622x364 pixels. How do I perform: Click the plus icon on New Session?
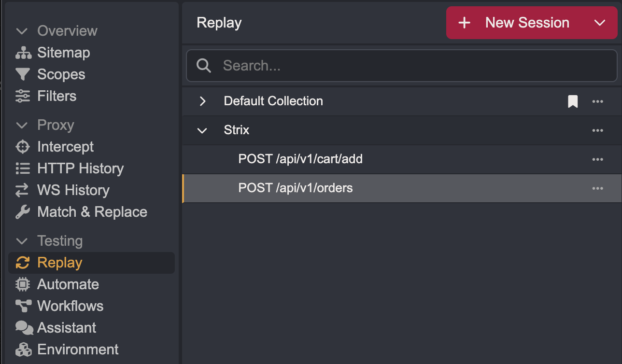pos(464,23)
